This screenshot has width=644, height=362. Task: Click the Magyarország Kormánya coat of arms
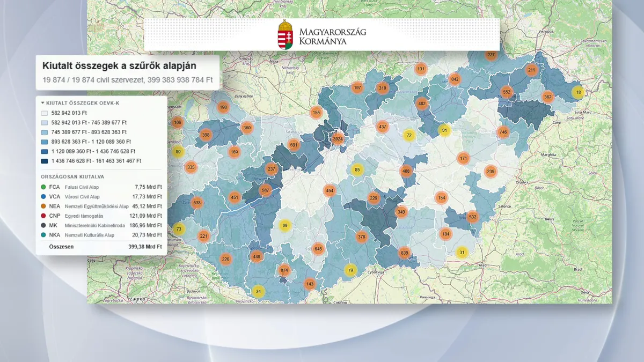pos(285,34)
